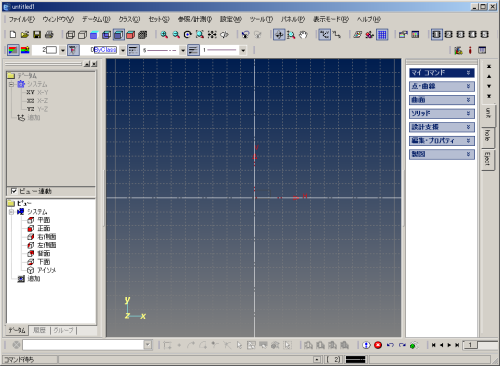Viewport: 500px width, 366px height.
Task: Open the ヘルプ menu
Action: point(369,19)
